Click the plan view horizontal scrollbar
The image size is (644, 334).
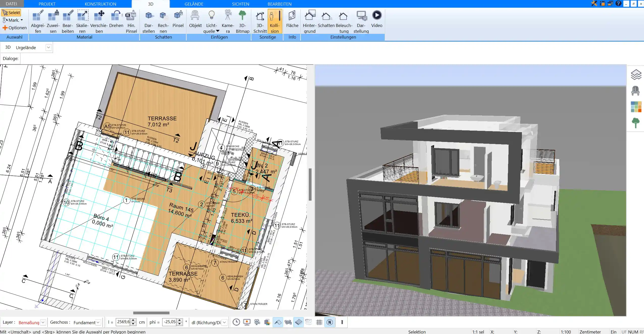click(151, 313)
